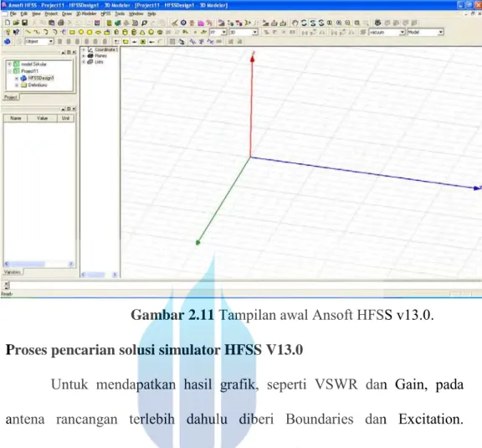Click the Open folder icon
The image size is (482, 448).
(16, 23)
